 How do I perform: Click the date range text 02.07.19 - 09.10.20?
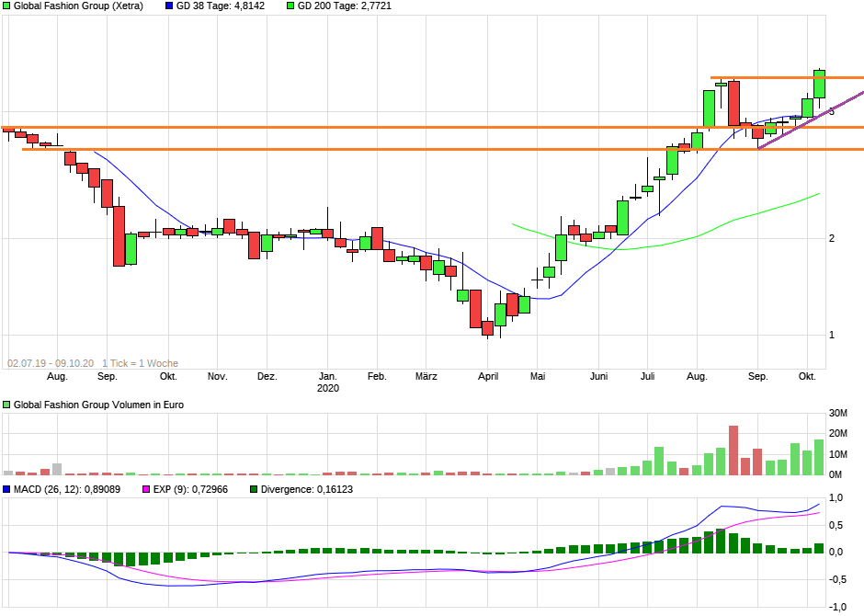click(51, 364)
